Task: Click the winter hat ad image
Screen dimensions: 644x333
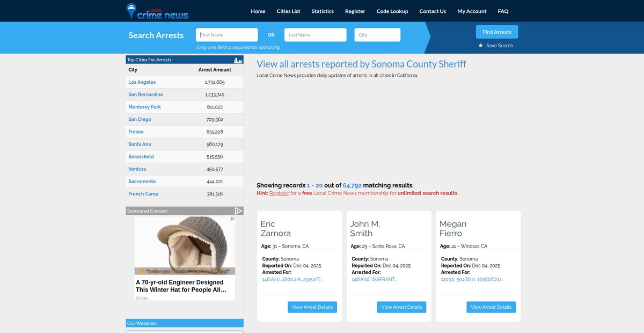Action: (x=185, y=245)
